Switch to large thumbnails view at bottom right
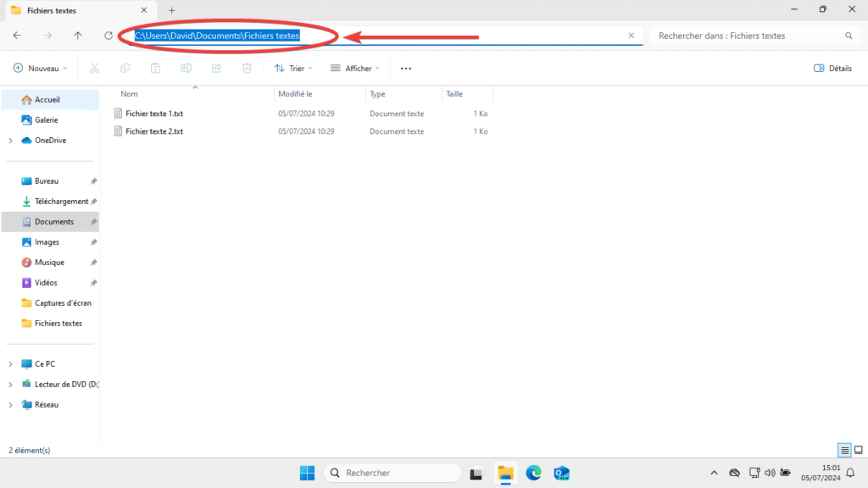The image size is (868, 488). click(857, 450)
